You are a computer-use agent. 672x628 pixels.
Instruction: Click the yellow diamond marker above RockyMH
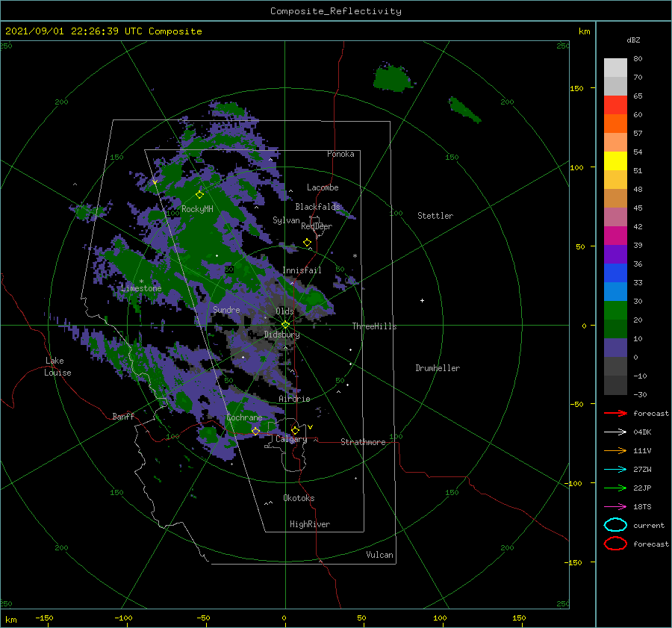click(x=199, y=195)
